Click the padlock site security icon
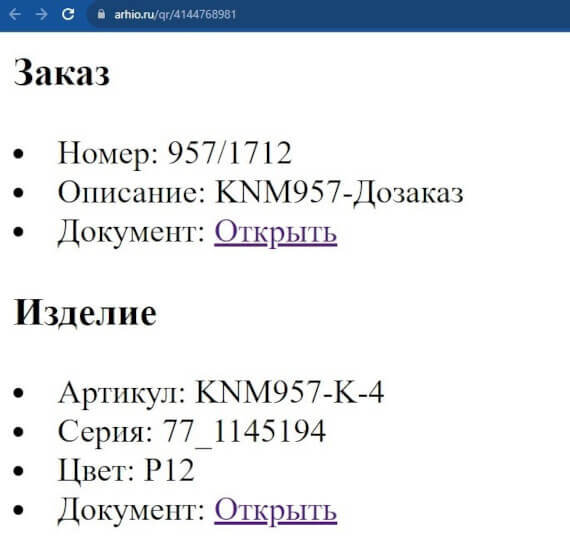This screenshot has height=539, width=570. 101,15
